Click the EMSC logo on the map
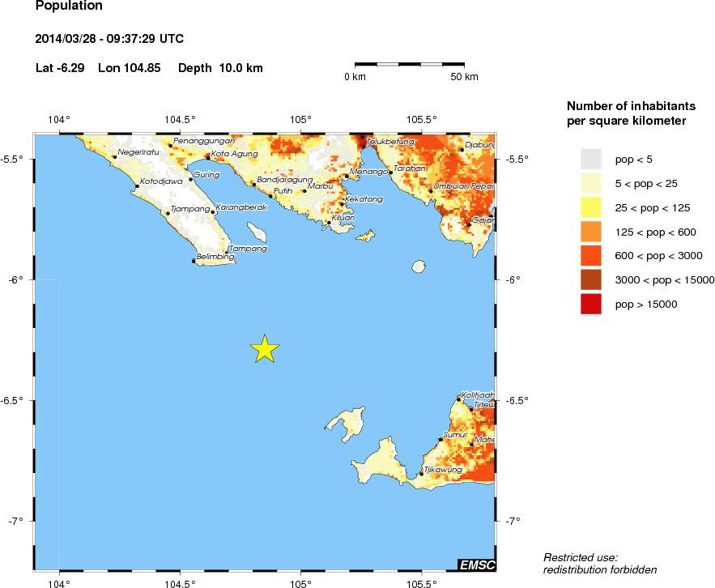 pos(476,565)
